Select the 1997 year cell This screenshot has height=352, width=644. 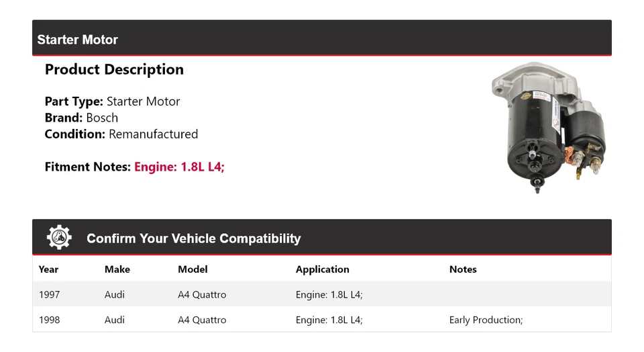click(x=49, y=294)
